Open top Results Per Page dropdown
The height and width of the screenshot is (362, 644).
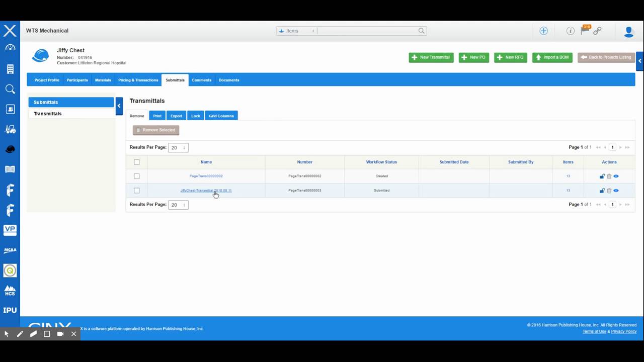tap(178, 148)
